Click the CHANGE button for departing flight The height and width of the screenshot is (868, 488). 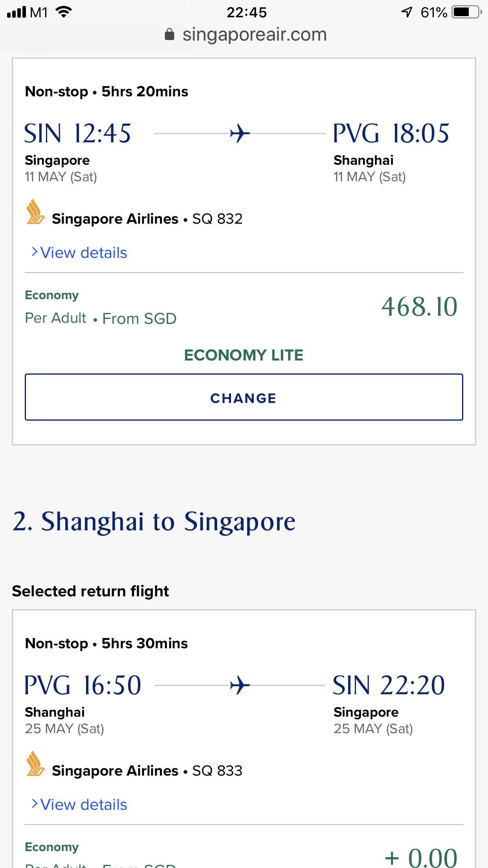click(x=244, y=397)
